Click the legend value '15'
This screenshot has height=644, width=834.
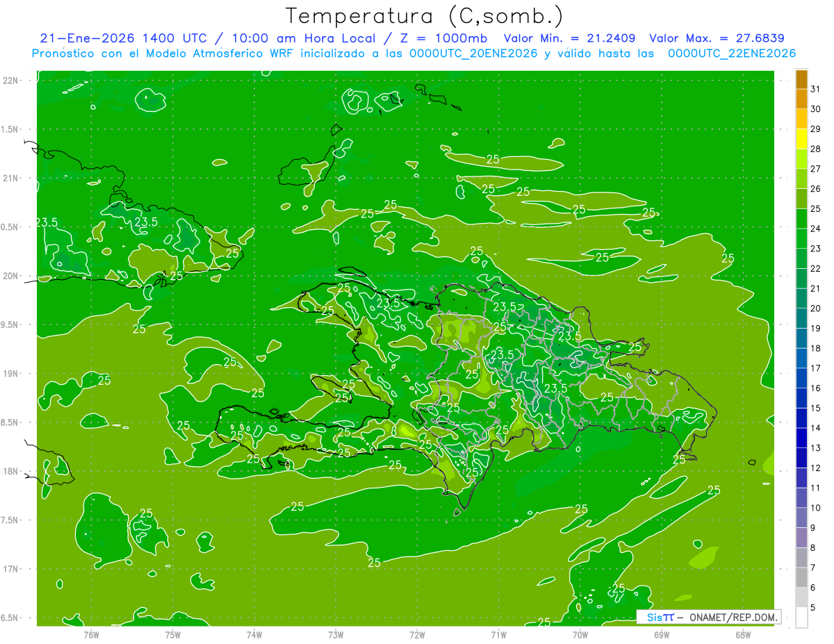(x=815, y=408)
